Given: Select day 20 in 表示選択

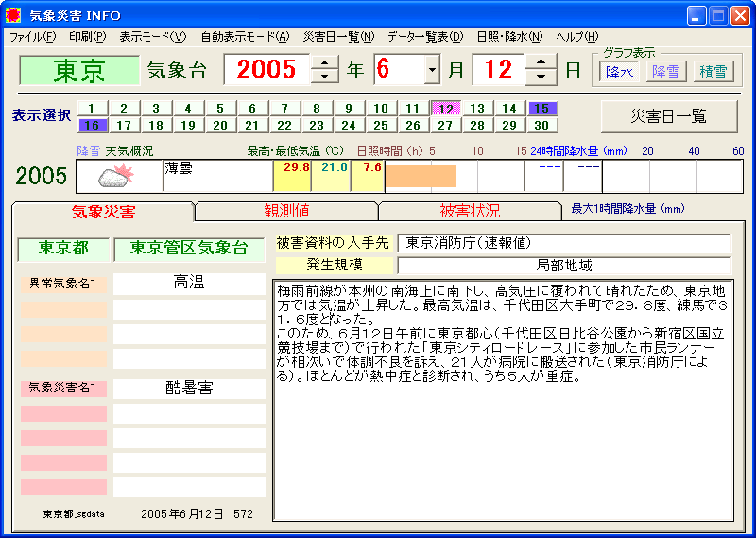Looking at the screenshot, I should coord(220,126).
